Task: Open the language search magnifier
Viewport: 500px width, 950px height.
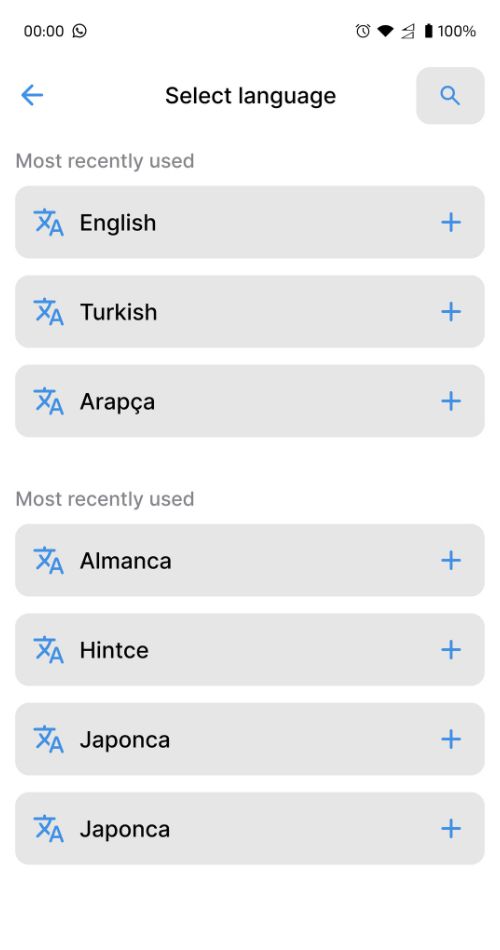Action: point(450,96)
